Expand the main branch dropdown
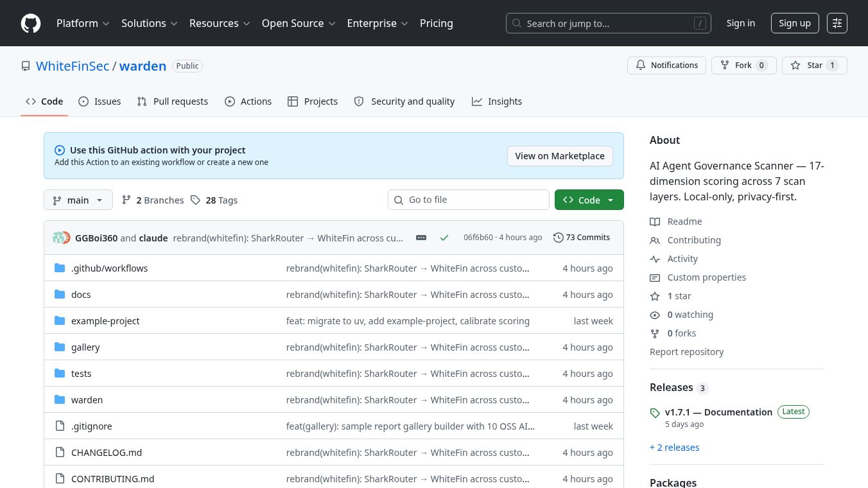The width and height of the screenshot is (868, 488). 78,200
